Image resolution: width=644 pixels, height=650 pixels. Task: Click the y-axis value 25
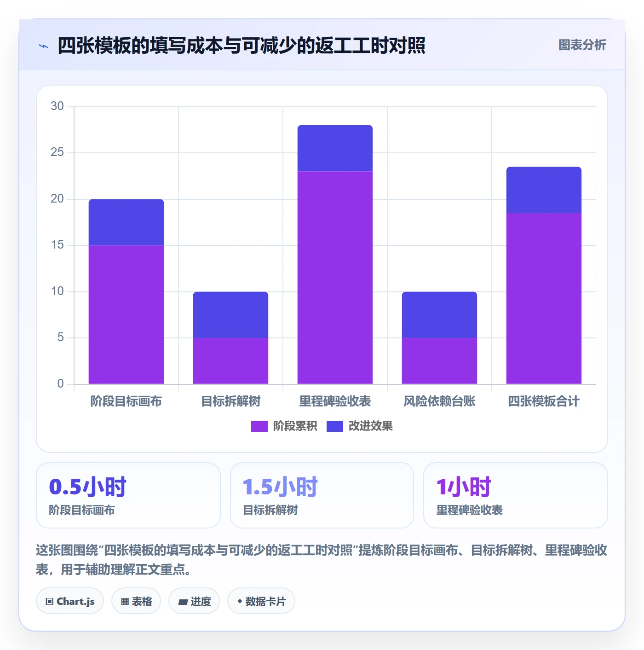click(57, 152)
